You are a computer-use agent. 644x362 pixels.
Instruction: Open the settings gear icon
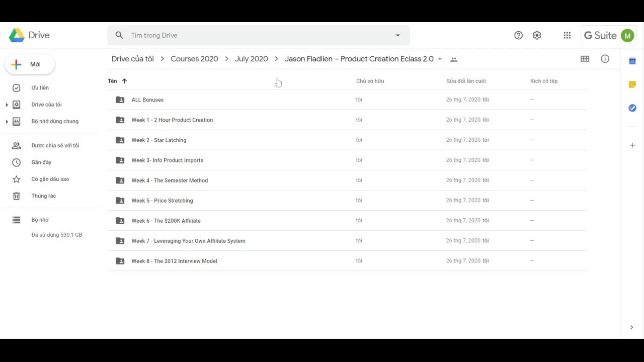pos(537,35)
